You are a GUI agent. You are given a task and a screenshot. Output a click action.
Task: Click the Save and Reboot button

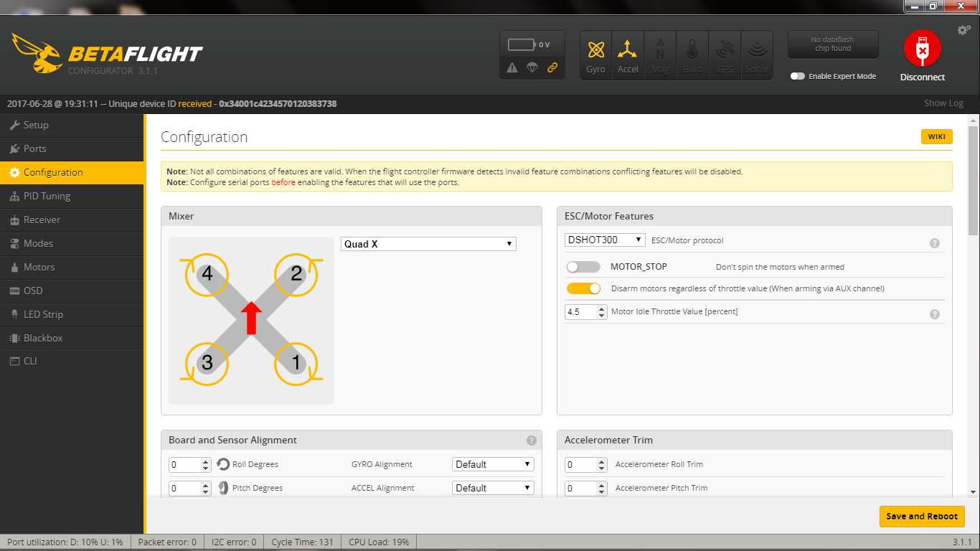[921, 517]
